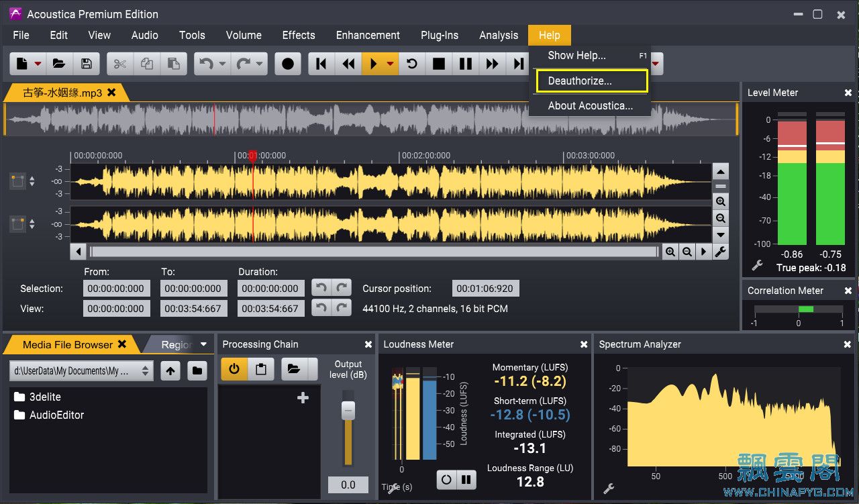Open the Effects menu
Viewport: 859px width, 504px height.
click(x=299, y=35)
